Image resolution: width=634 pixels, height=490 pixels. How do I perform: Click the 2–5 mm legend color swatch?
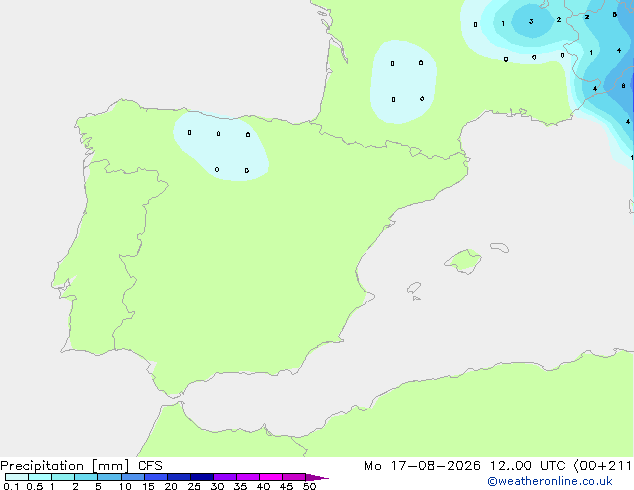[x=86, y=477]
